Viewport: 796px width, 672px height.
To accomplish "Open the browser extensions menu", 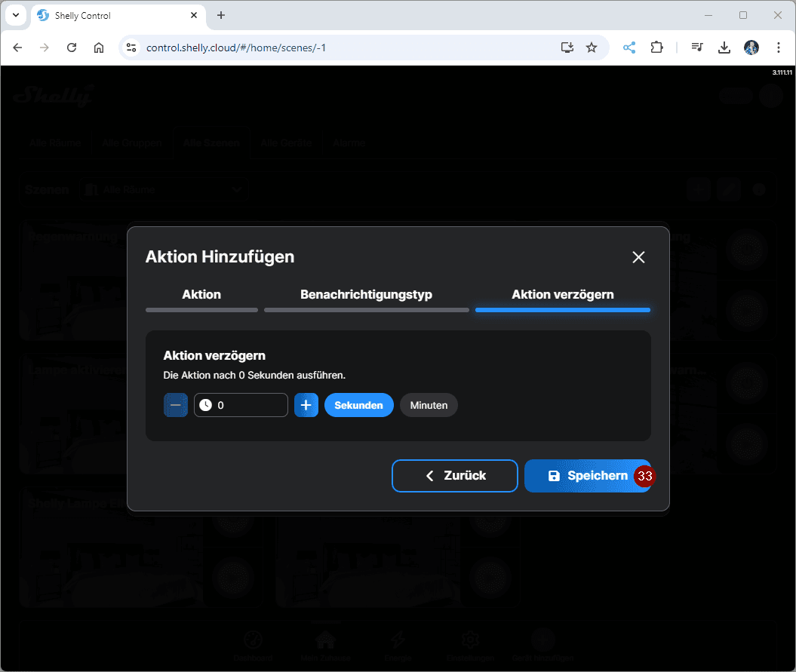I will tap(656, 48).
